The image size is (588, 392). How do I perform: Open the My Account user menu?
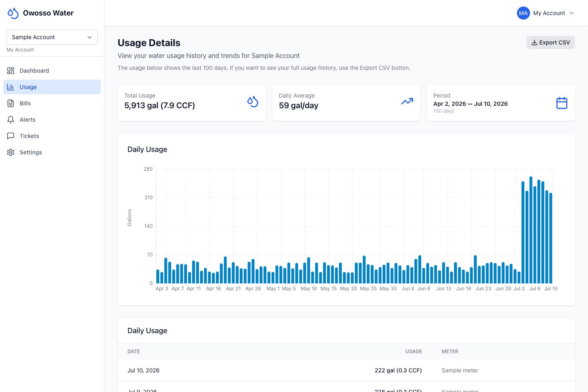(546, 13)
